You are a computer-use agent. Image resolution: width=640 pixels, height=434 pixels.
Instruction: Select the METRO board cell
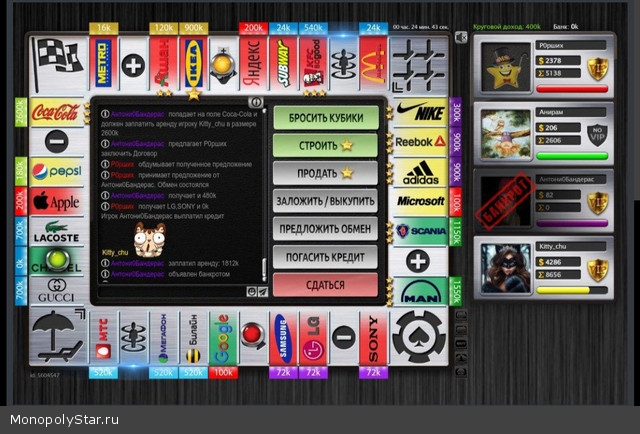(104, 63)
